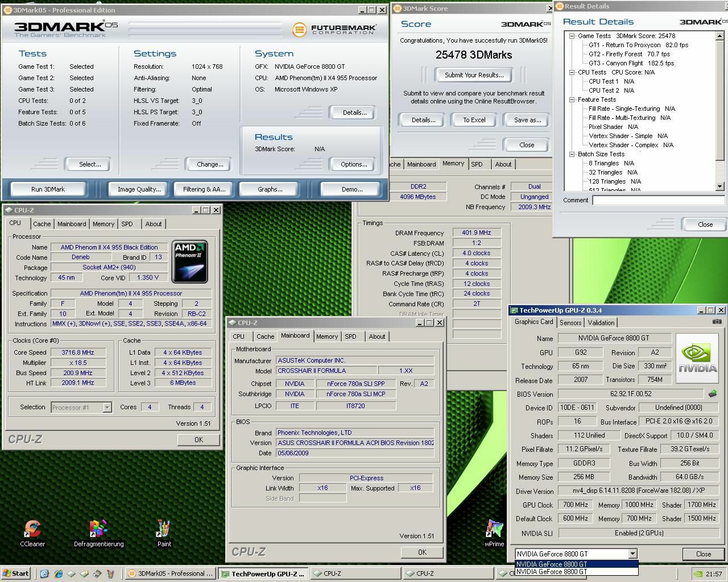The height and width of the screenshot is (582, 728).
Task: Collapse the CPU Tests tree node
Action: (x=572, y=72)
